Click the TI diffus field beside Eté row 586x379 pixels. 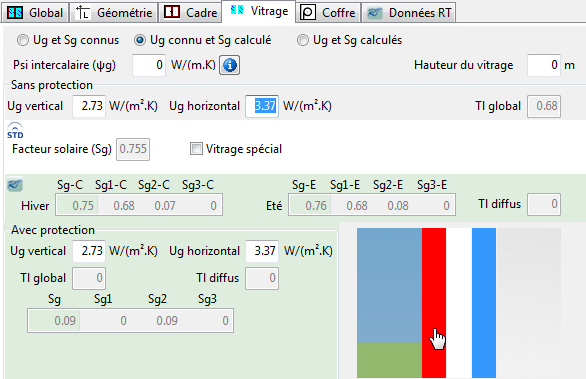coord(544,204)
